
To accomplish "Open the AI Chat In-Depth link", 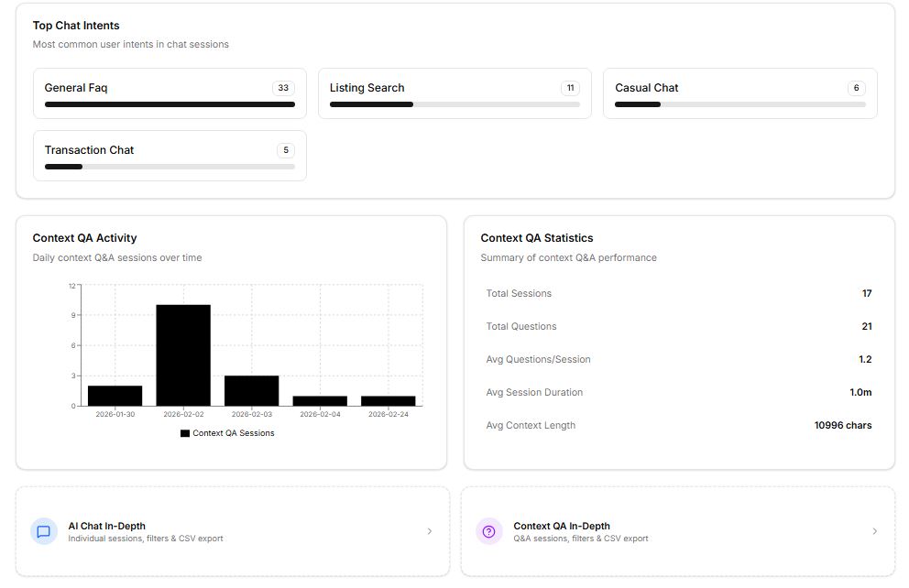I will tap(106, 526).
